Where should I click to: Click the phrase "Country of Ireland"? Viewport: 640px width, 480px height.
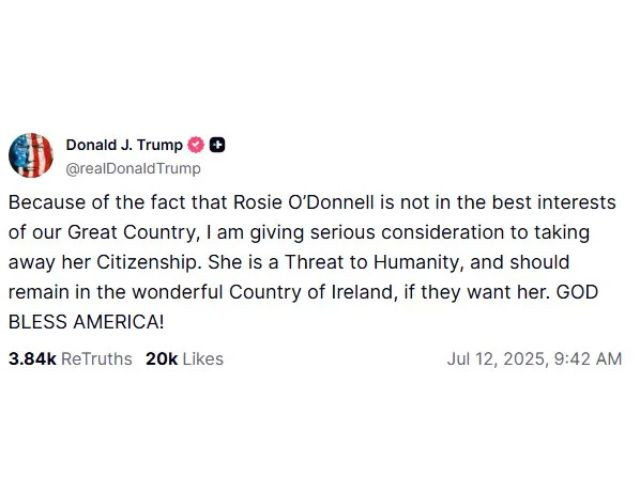309,292
